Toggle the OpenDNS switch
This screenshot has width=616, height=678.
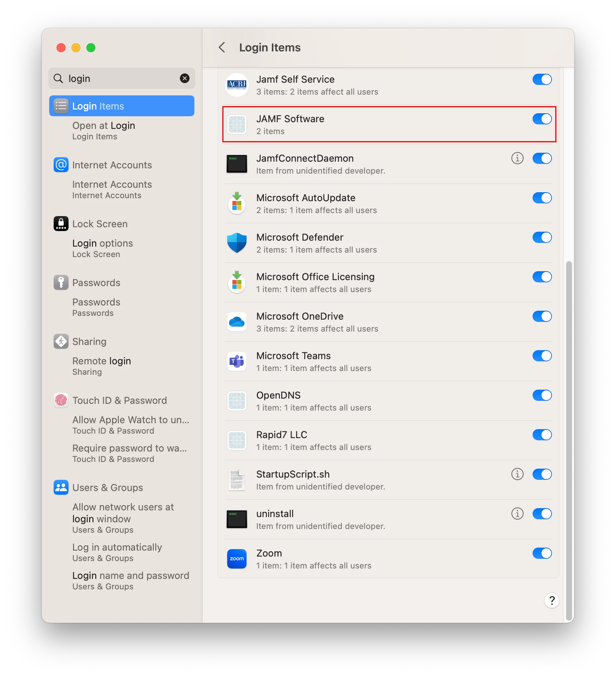pyautogui.click(x=542, y=395)
